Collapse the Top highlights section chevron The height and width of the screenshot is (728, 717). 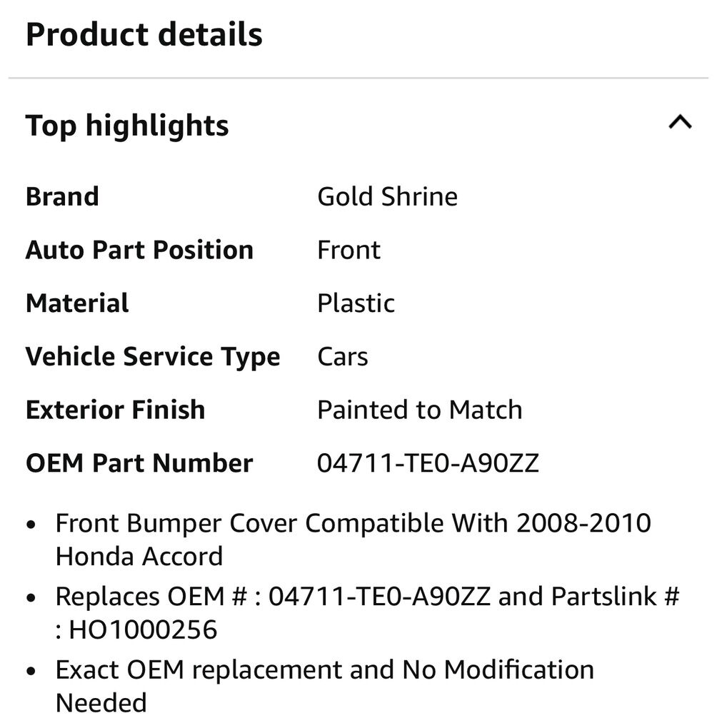(x=680, y=123)
